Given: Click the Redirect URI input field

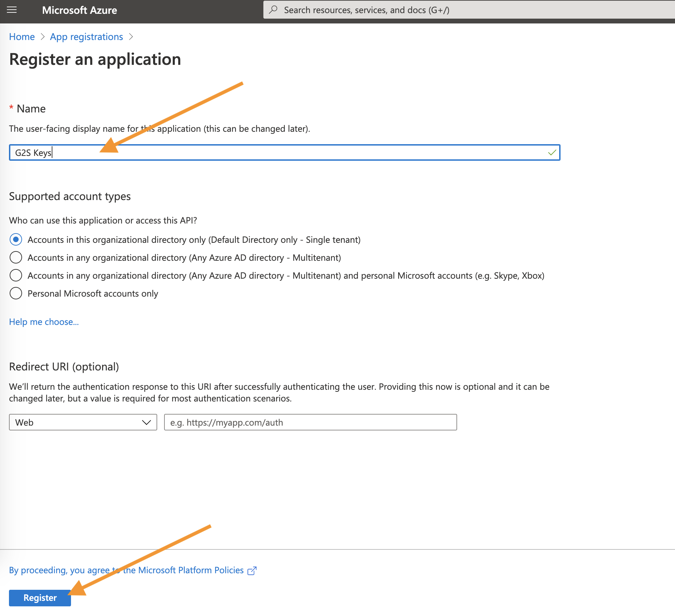Looking at the screenshot, I should 311,422.
